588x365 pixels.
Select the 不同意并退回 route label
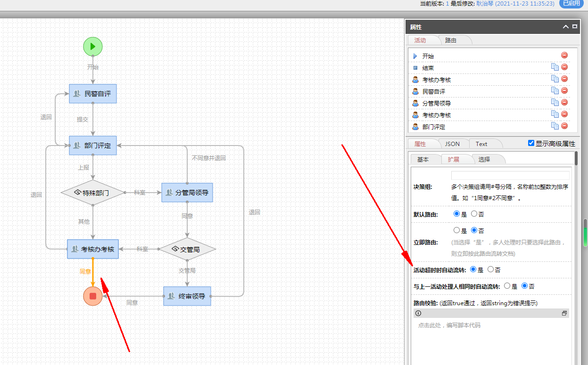209,158
